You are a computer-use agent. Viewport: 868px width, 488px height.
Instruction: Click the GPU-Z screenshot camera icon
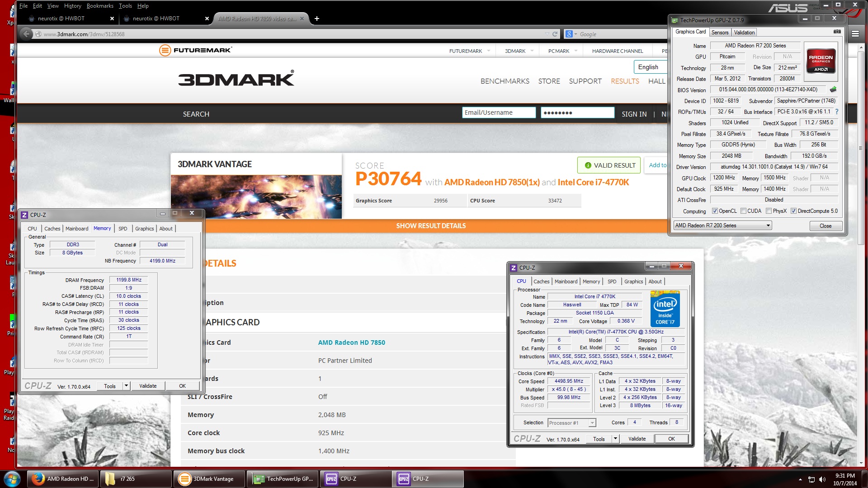(837, 32)
